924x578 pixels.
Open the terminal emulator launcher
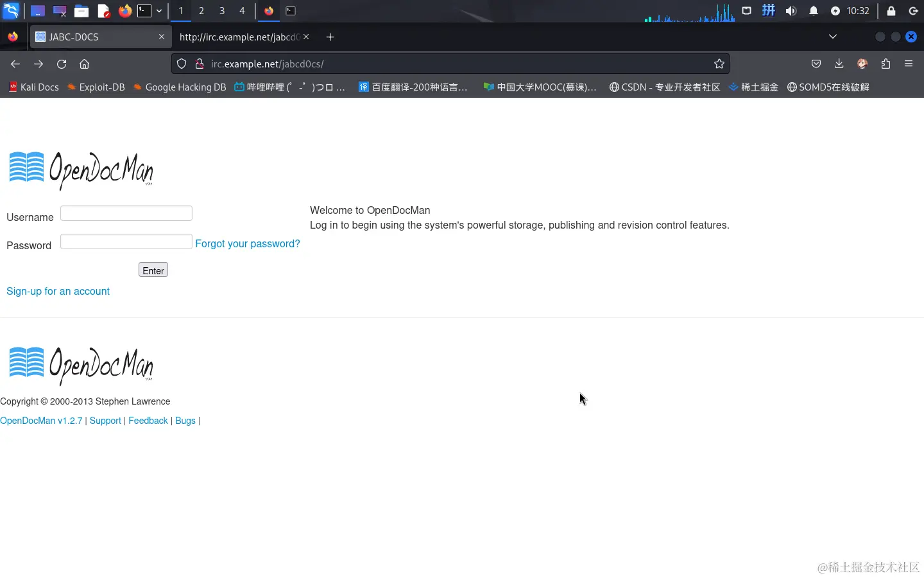(144, 11)
